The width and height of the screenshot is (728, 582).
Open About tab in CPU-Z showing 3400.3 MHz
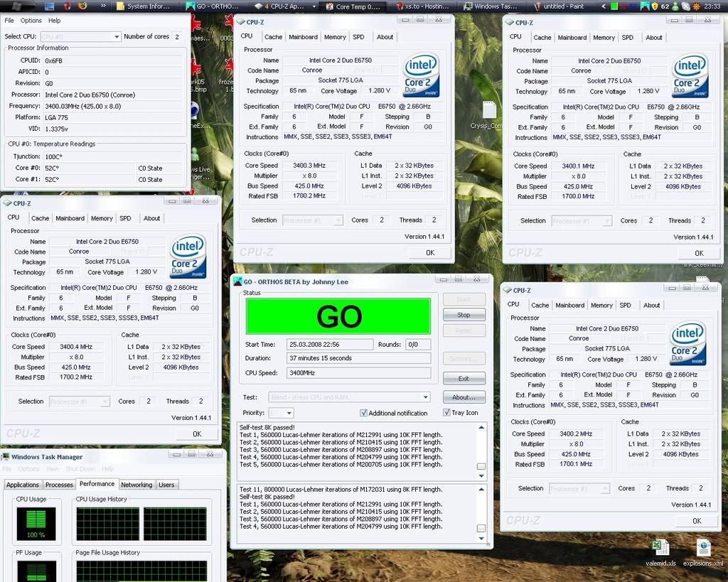click(x=385, y=37)
